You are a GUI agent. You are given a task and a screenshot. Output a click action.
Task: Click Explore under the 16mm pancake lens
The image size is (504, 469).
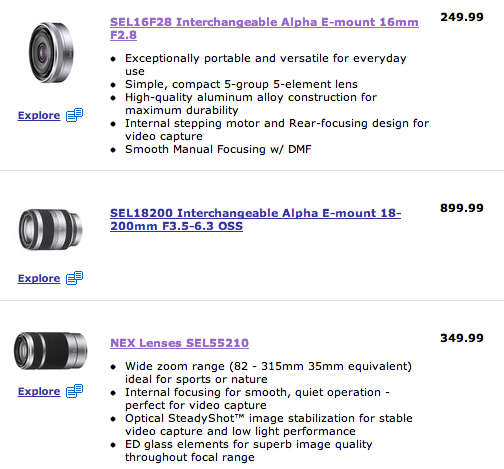click(39, 115)
